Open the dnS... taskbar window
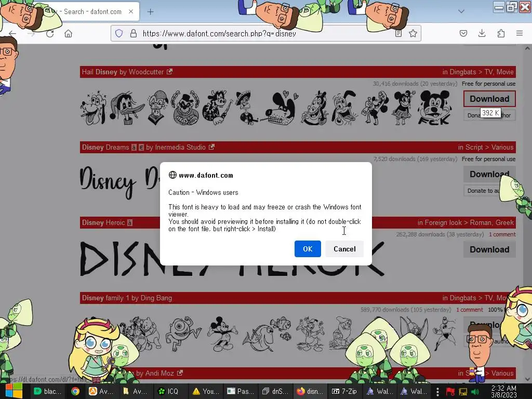The height and width of the screenshot is (399, 532). click(274, 391)
